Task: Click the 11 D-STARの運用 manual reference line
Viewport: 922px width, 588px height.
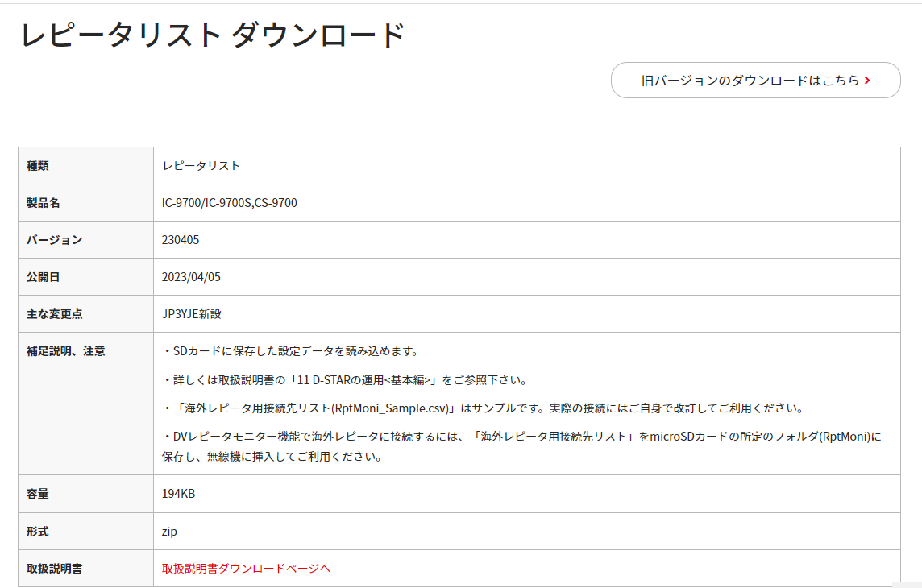Action: point(345,380)
